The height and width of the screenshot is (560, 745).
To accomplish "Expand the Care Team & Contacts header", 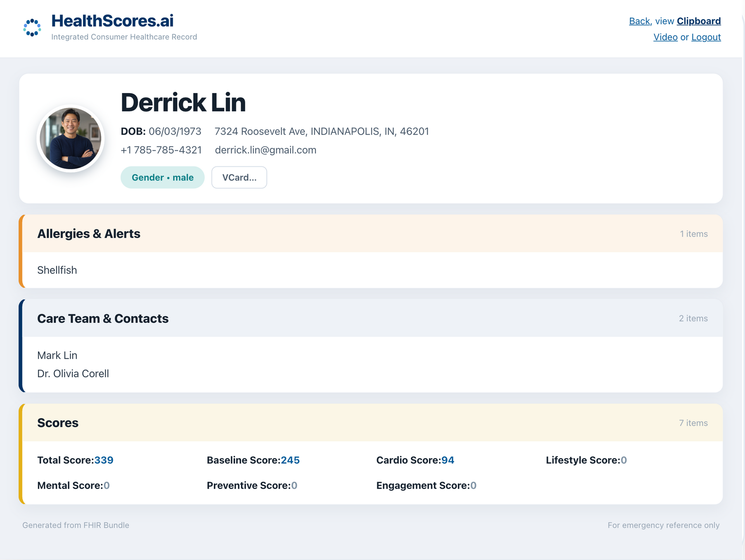I will (372, 318).
